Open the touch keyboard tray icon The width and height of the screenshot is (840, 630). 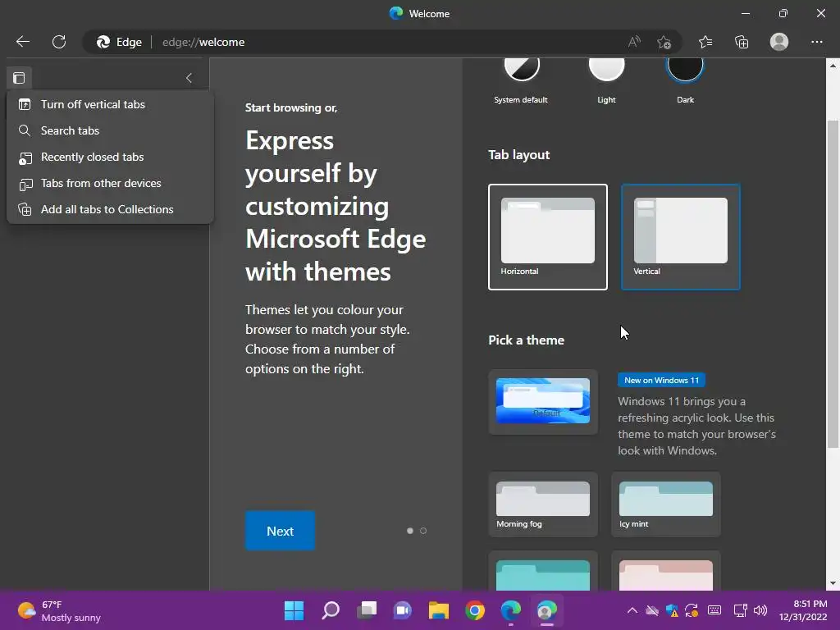click(714, 610)
